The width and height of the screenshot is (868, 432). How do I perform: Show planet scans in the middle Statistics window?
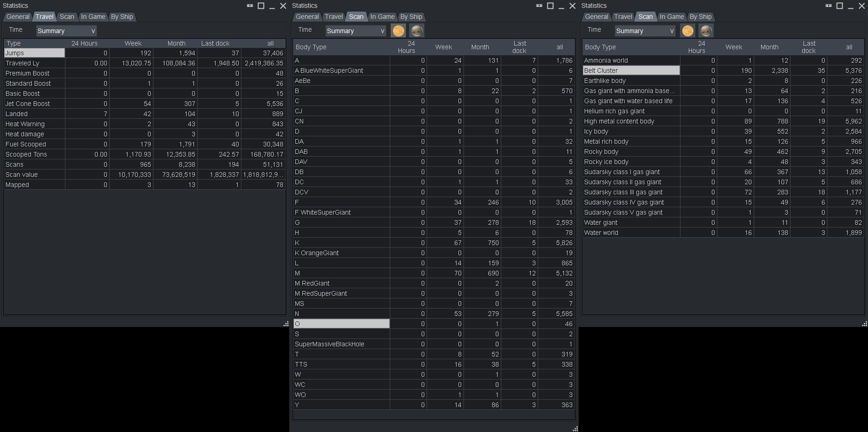tap(416, 31)
